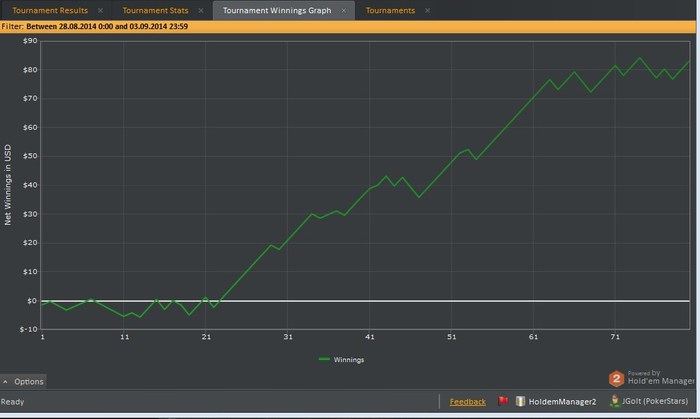Click the 71 x-axis label

pos(615,337)
